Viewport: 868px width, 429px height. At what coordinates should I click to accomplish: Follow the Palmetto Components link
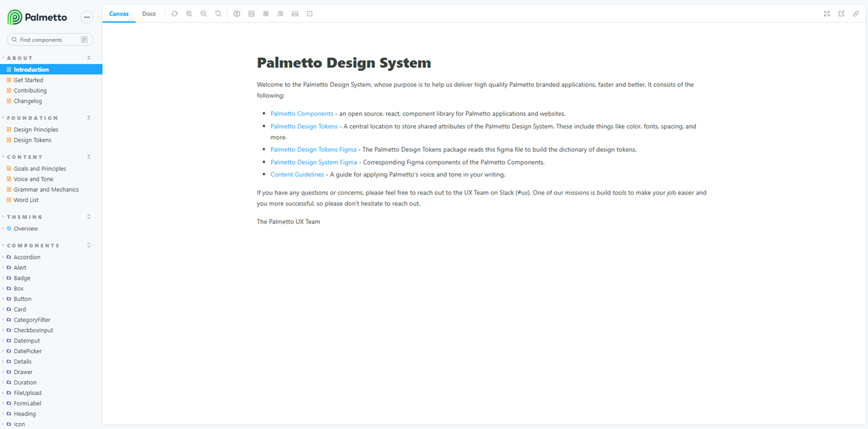[x=302, y=114]
